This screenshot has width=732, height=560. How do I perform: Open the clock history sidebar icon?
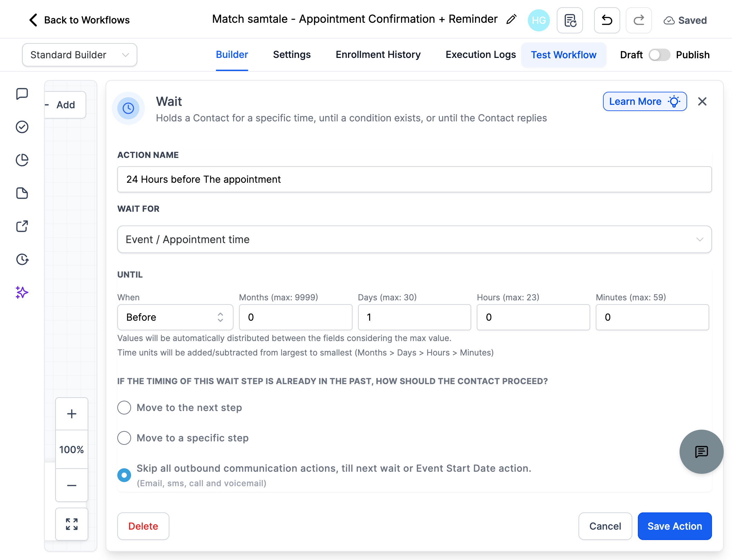point(22,259)
